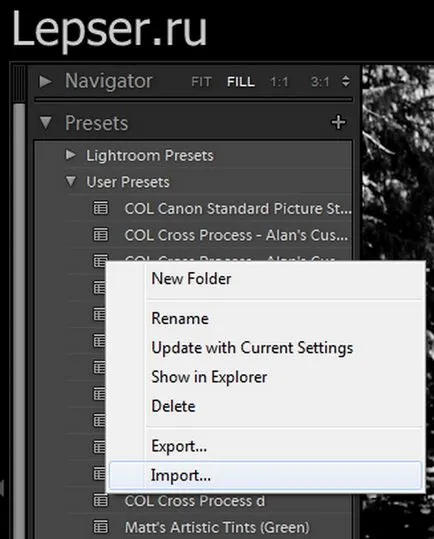This screenshot has width=434, height=539.
Task: Set navigator zoom to FIT
Action: 201,82
